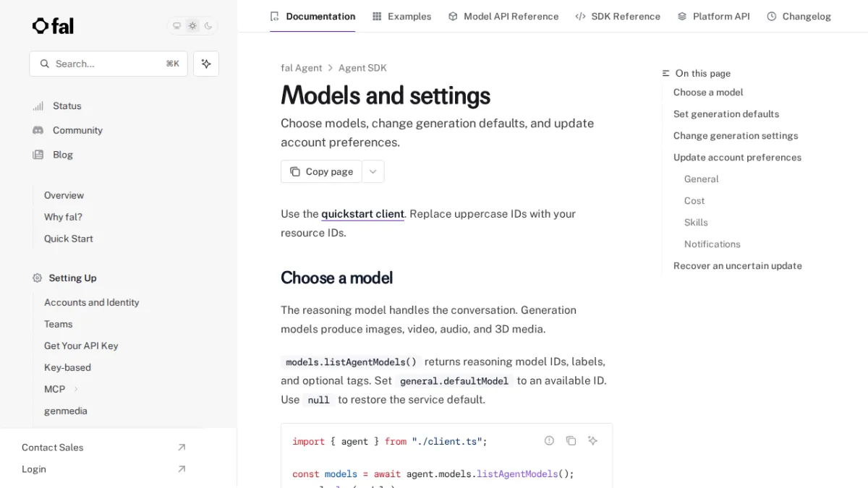Open the AI assistant sparkle button
Viewport: 868px width, 488px height.
click(x=206, y=64)
